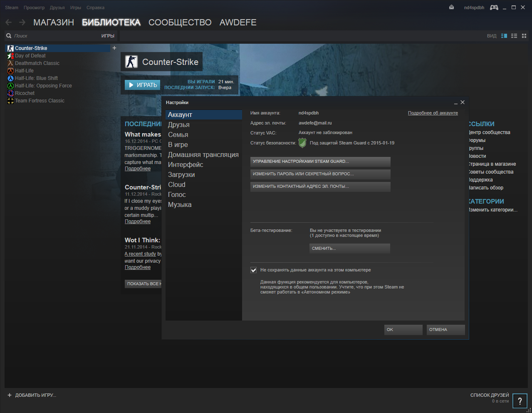Image resolution: width=532 pixels, height=413 pixels.
Task: Click the Counter-Strike icon in game list
Action: coord(10,48)
